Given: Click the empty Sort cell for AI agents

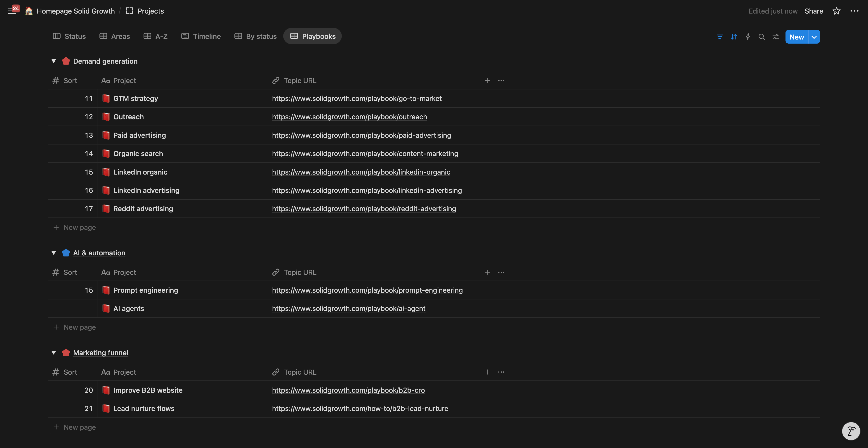Looking at the screenshot, I should click(72, 309).
